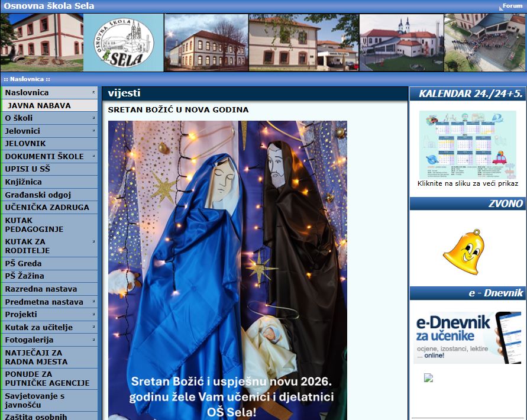Open the SRETAN BOŽIĆ U NOVA GODINA article

(x=178, y=109)
